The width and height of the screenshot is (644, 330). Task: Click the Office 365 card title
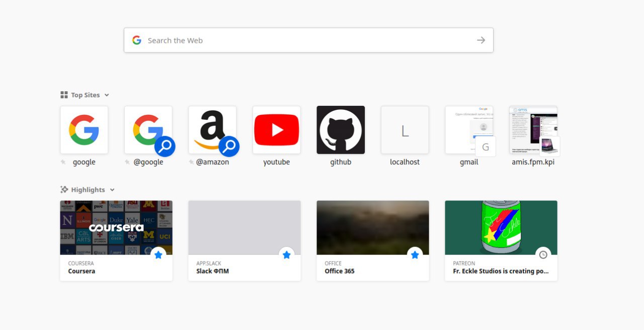(340, 271)
